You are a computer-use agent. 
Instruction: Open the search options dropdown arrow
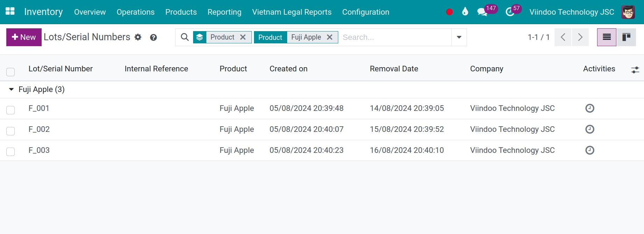click(x=459, y=37)
